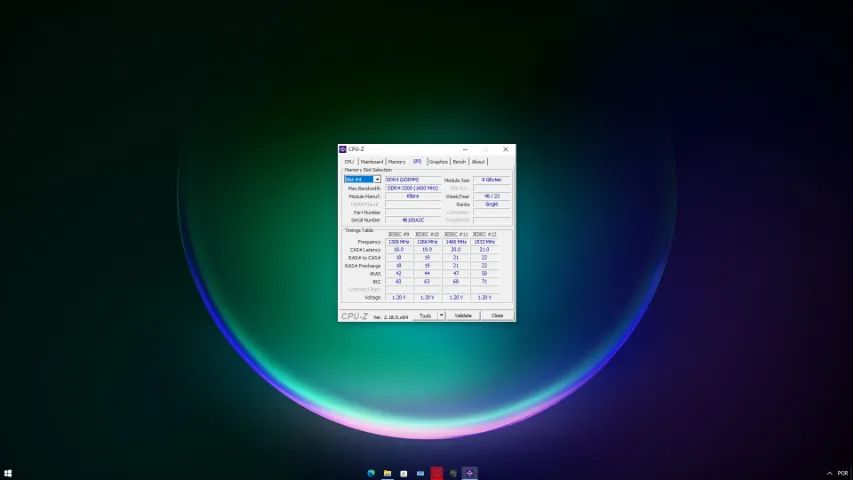
Task: Switch to the CPU tab
Action: (x=349, y=162)
